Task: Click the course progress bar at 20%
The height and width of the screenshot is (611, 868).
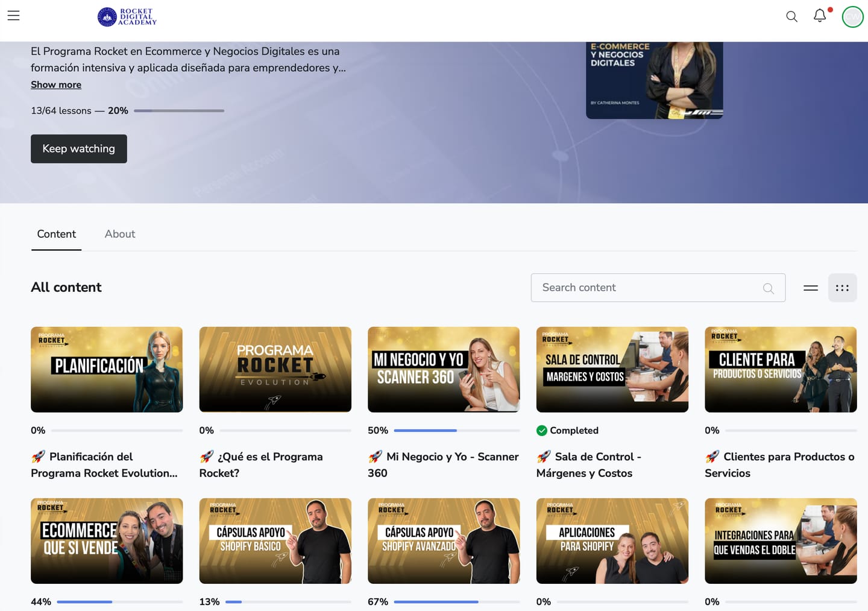Action: tap(179, 111)
